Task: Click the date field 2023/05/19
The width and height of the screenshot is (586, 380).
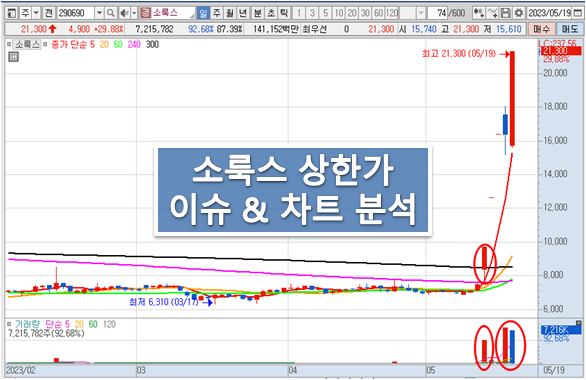Action: coord(550,13)
